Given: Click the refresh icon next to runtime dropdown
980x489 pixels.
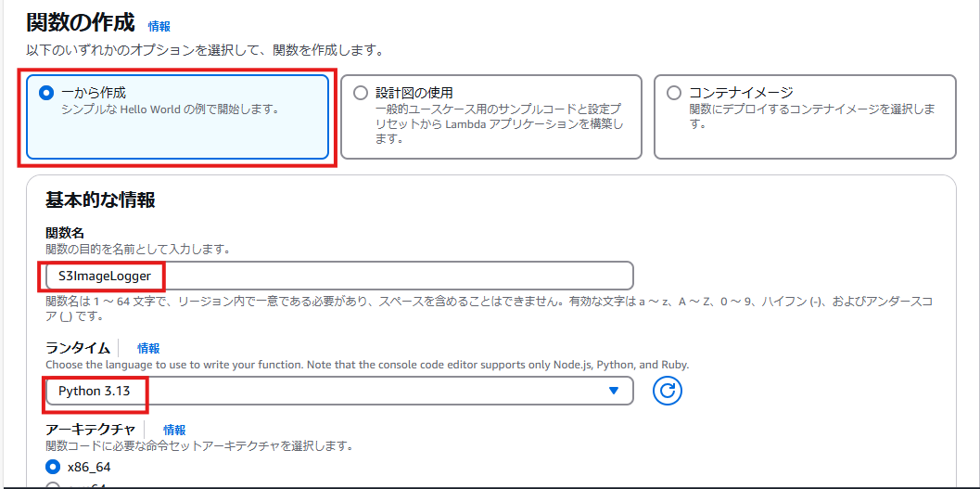Looking at the screenshot, I should (x=668, y=391).
